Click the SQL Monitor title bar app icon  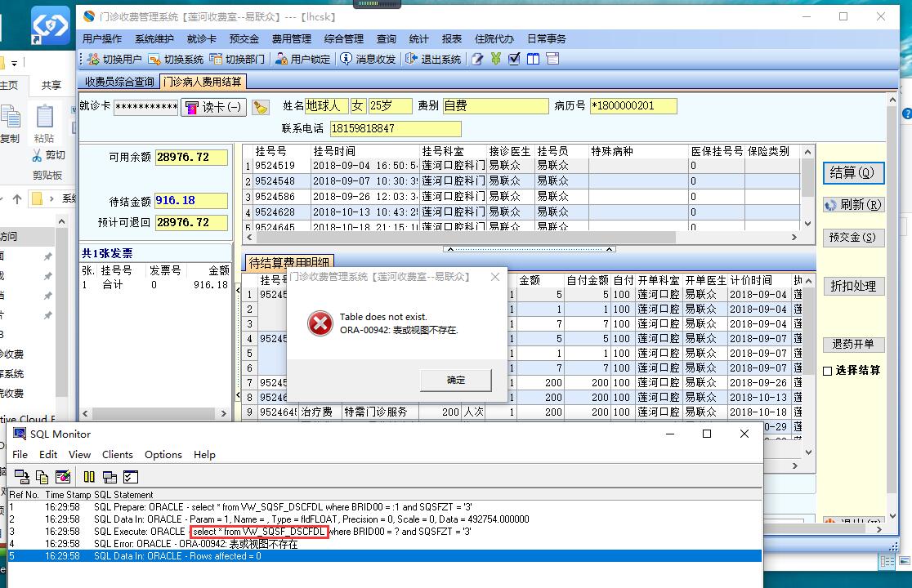tap(20, 434)
